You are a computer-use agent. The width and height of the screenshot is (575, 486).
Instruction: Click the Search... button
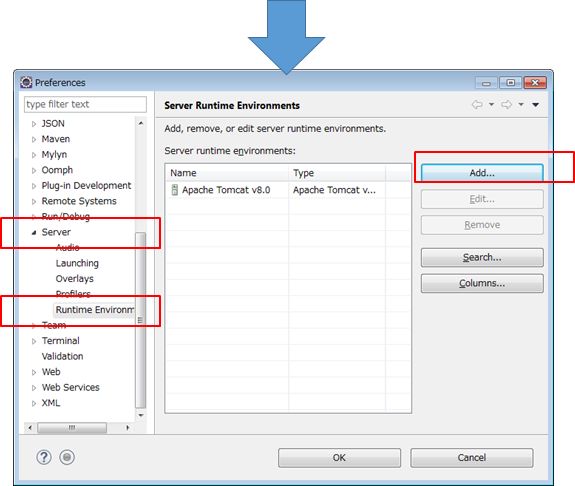point(482,257)
